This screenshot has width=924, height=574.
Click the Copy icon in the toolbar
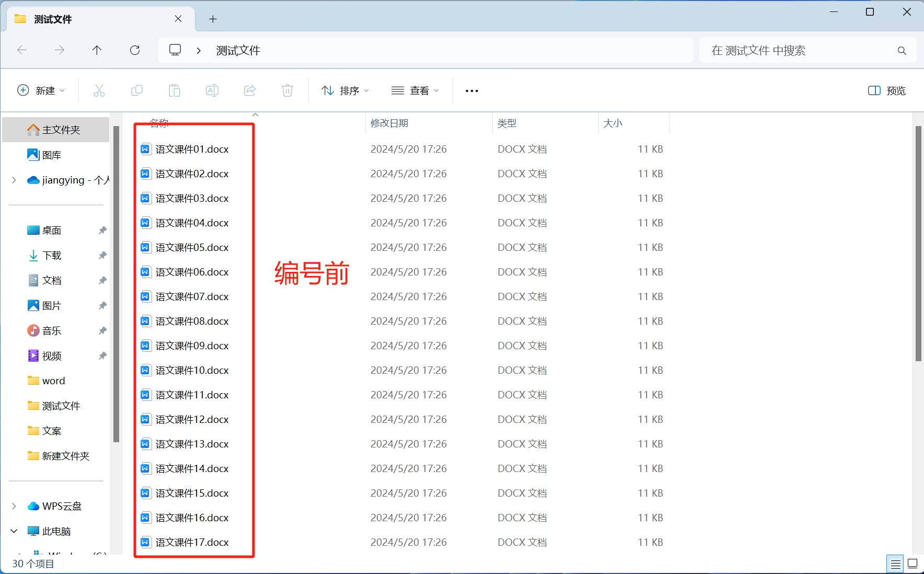pos(137,90)
